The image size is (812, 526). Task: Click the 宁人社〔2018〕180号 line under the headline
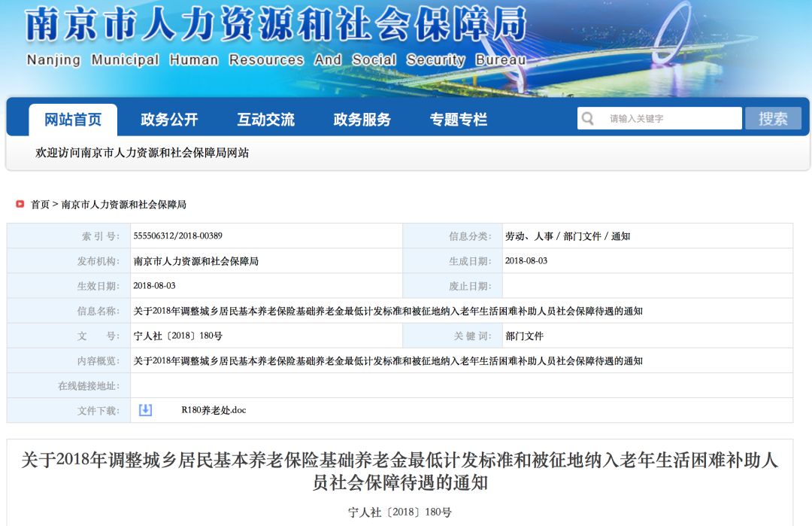click(x=400, y=512)
